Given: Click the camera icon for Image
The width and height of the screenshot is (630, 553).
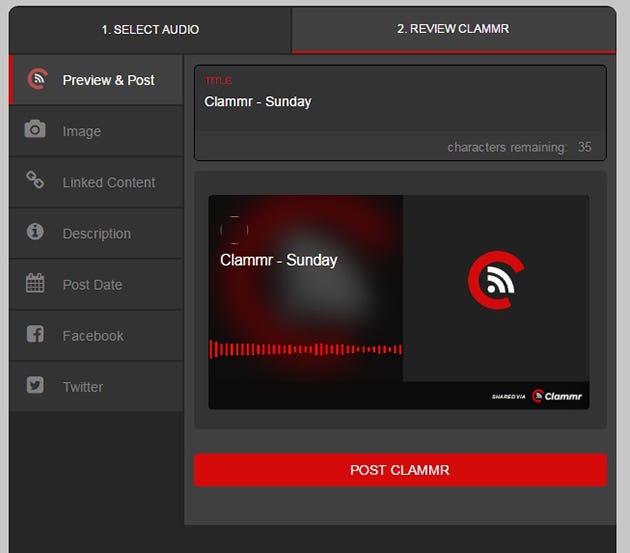Looking at the screenshot, I should click(35, 129).
